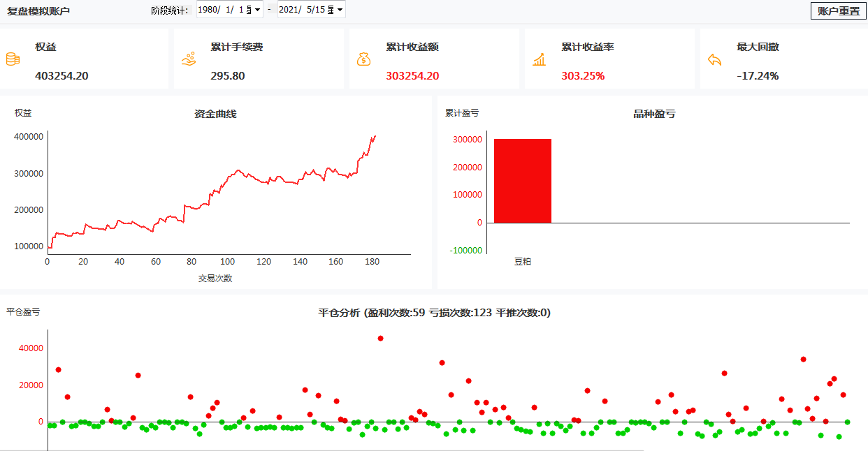Click the red 豆粕 profit bar
868x451 pixels.
click(x=523, y=181)
